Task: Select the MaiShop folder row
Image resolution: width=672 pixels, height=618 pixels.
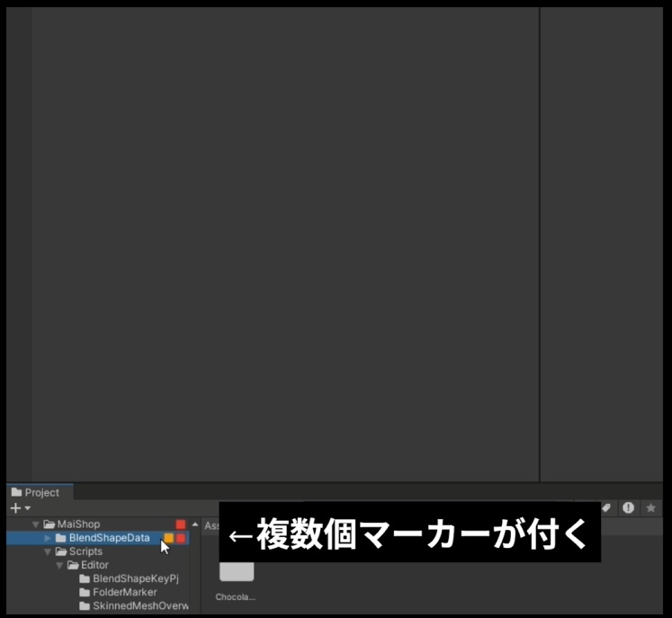Action: [x=98, y=524]
